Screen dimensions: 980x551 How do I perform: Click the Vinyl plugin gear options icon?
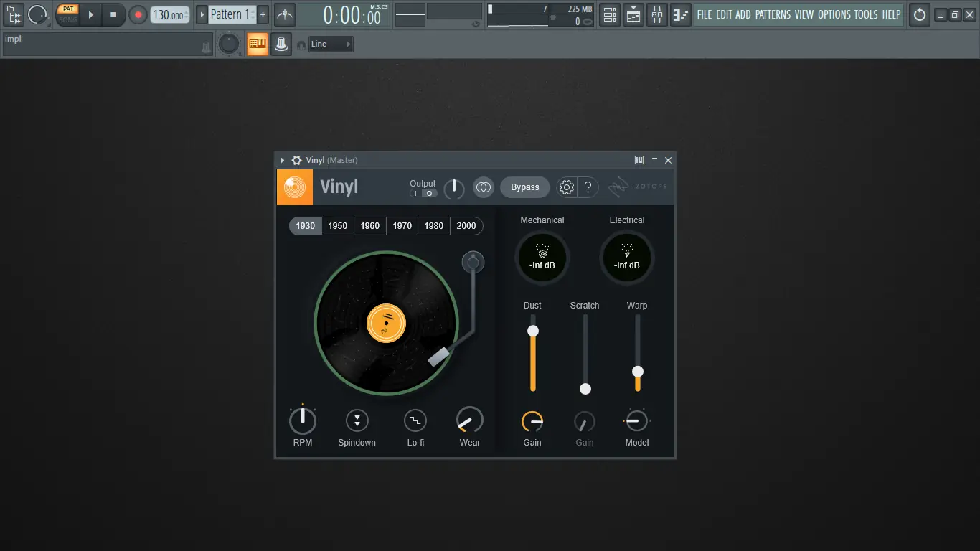click(296, 160)
